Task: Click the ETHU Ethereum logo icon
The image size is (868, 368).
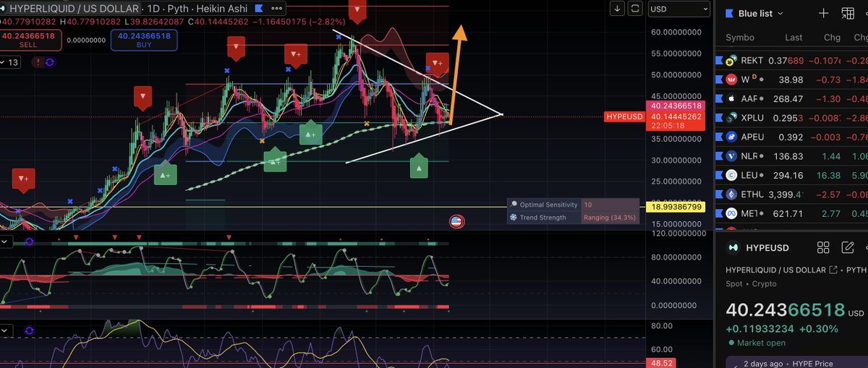Action: [x=731, y=194]
